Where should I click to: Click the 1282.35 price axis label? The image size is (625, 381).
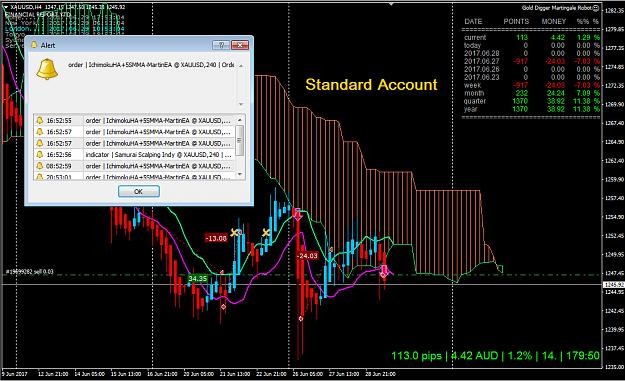pos(614,10)
